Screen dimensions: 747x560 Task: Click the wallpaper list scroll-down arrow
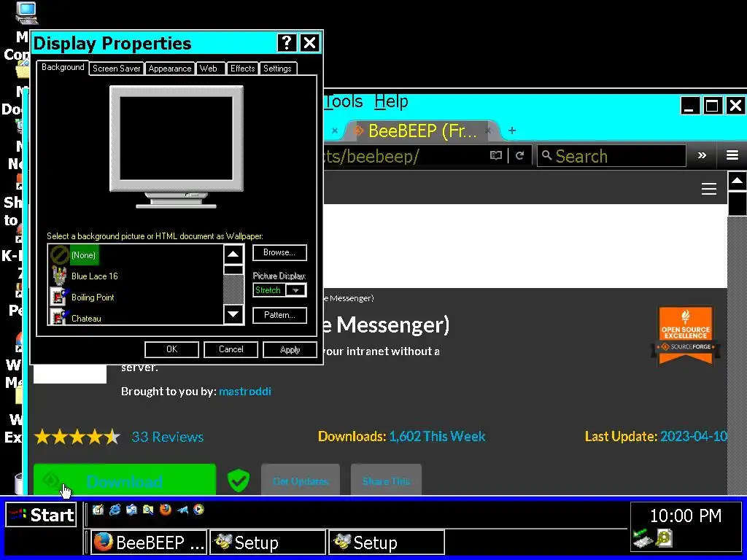pyautogui.click(x=233, y=314)
